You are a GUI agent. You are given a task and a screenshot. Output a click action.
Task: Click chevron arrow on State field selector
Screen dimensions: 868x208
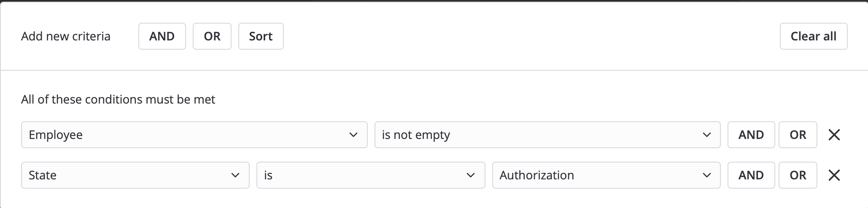pos(235,175)
